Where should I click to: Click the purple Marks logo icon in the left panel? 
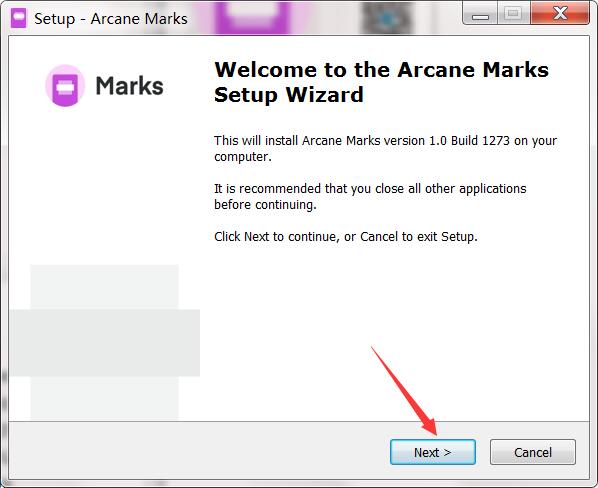(65, 86)
